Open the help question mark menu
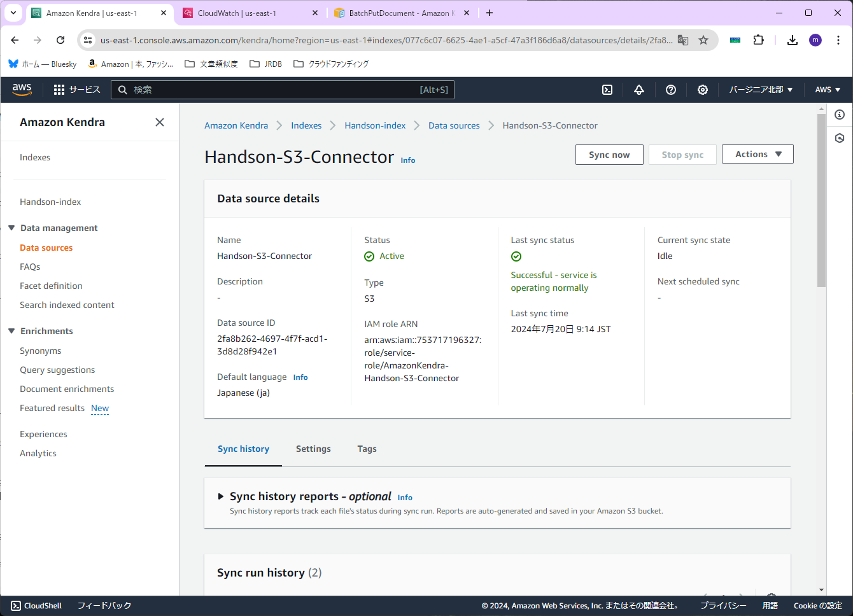The image size is (853, 616). point(671,90)
